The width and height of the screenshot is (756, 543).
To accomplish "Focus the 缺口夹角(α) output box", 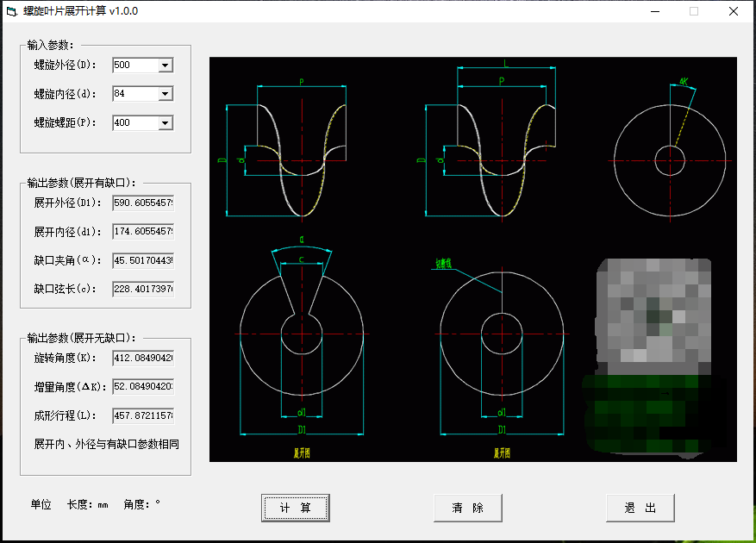I will point(143,260).
